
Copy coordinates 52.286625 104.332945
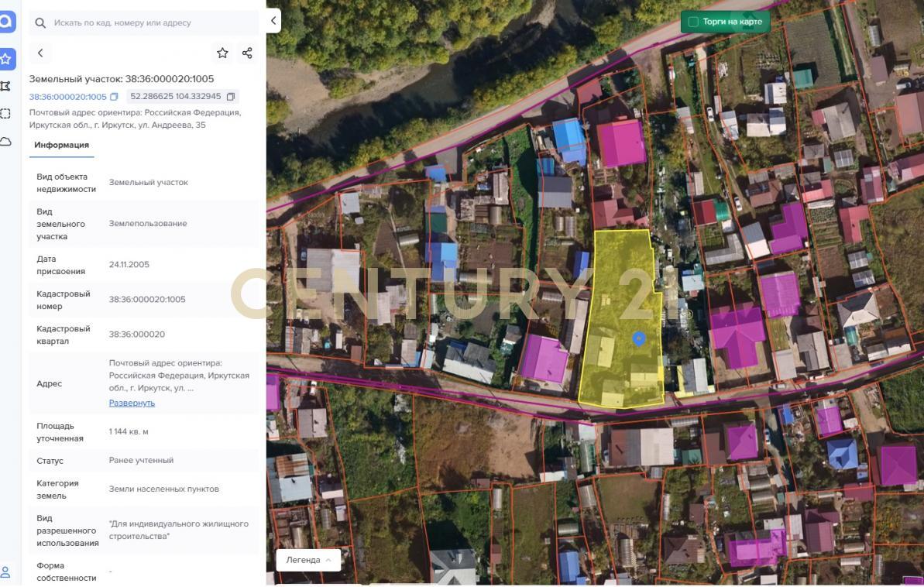tap(230, 96)
